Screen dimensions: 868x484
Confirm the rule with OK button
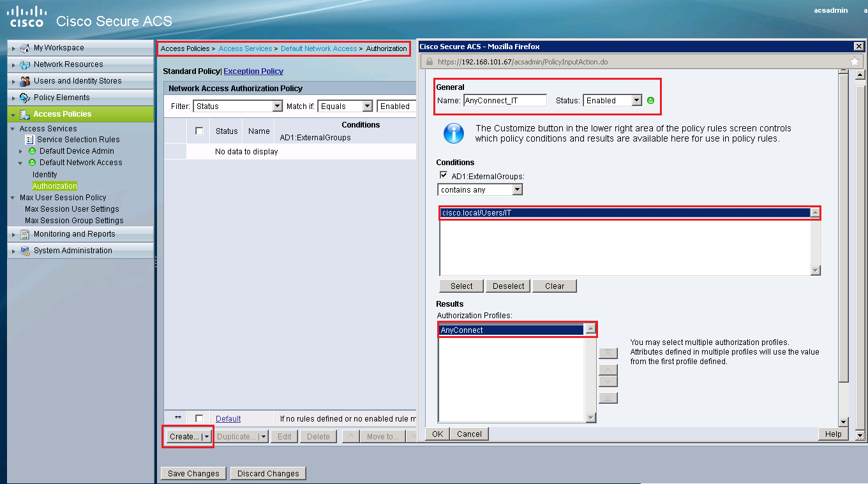pyautogui.click(x=437, y=434)
